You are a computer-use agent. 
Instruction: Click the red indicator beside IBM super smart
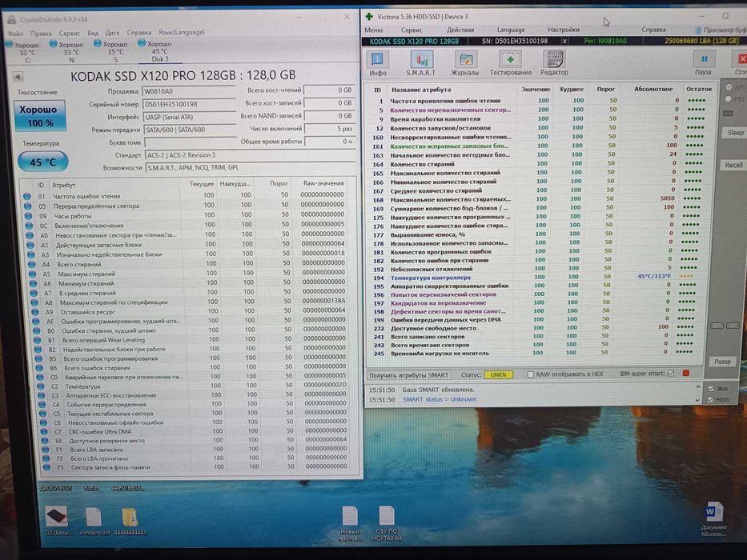(x=686, y=374)
